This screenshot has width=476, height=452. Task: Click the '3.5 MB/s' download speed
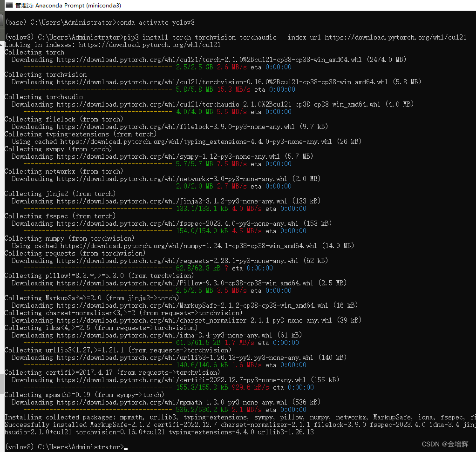[231, 290]
